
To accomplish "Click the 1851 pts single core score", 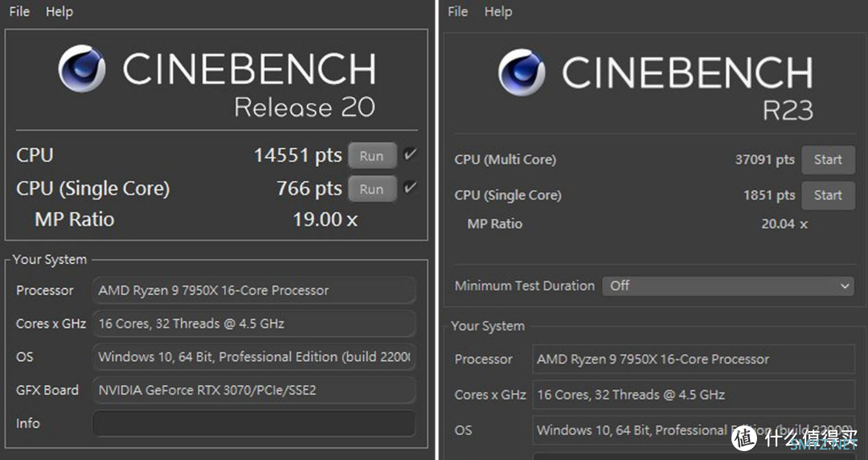I will tap(769, 195).
